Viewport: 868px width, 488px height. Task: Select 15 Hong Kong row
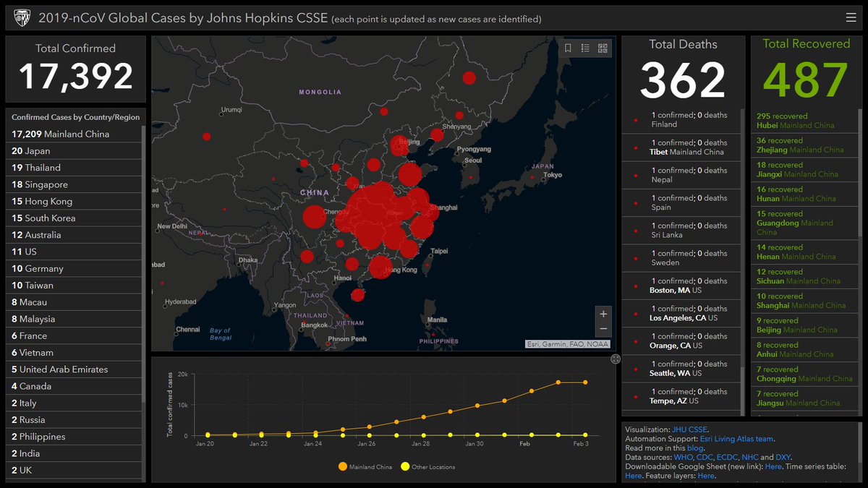(75, 201)
